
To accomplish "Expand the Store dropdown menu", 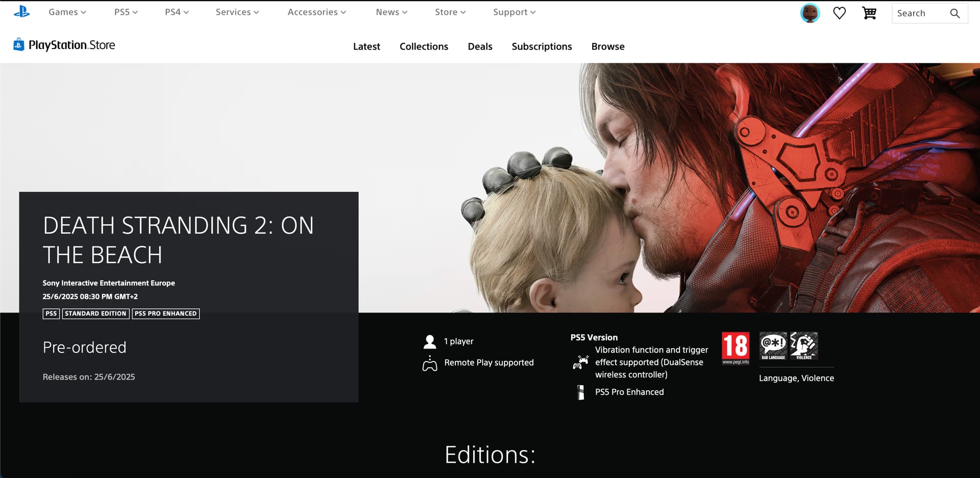I will [450, 12].
